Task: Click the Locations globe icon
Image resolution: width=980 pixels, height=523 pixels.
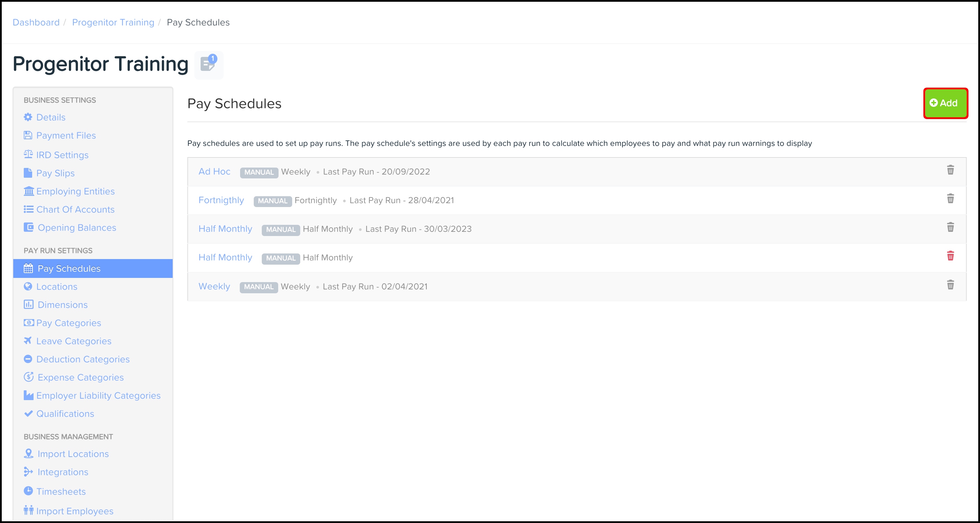Action: (28, 286)
